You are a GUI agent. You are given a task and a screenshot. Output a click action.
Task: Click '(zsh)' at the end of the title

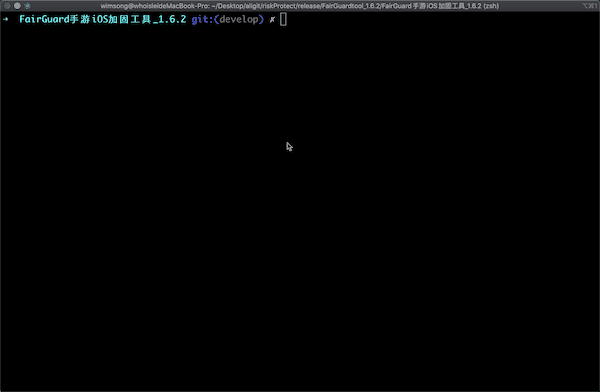[491, 6]
